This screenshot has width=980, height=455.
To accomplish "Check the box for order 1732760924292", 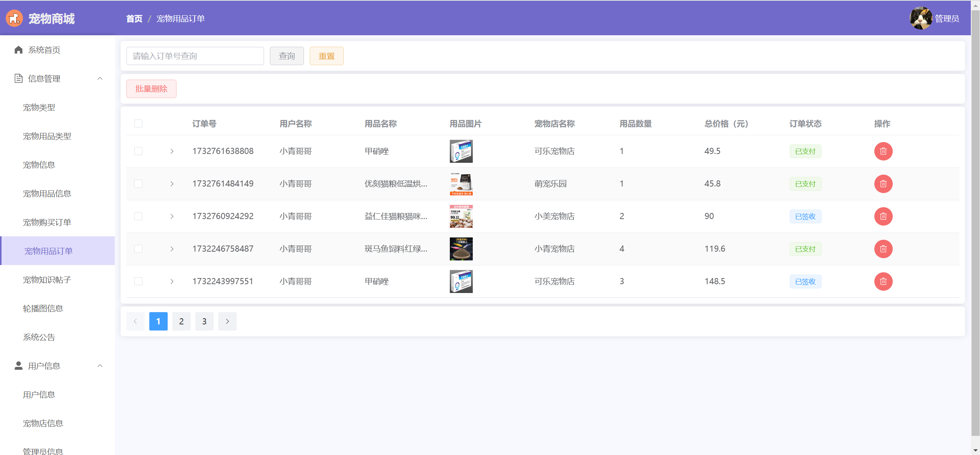I will click(138, 216).
